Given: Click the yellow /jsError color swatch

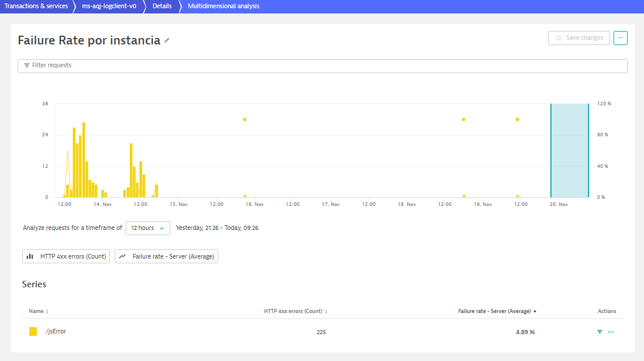Looking at the screenshot, I should point(33,332).
